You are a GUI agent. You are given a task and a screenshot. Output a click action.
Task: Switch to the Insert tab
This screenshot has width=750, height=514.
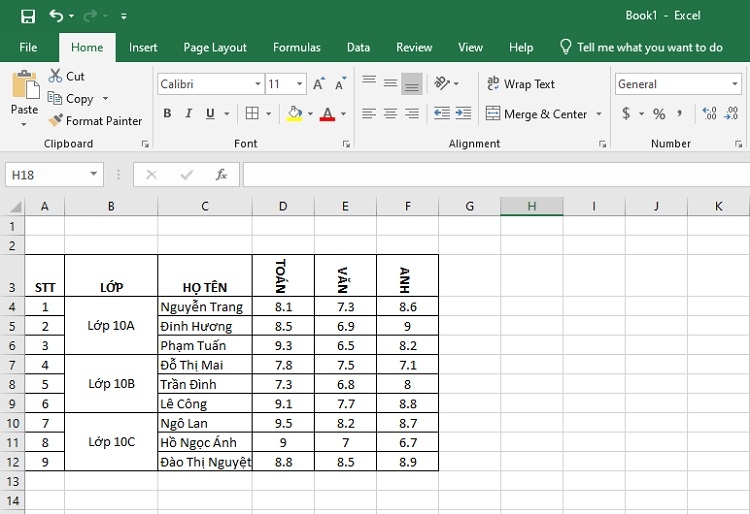pyautogui.click(x=143, y=47)
